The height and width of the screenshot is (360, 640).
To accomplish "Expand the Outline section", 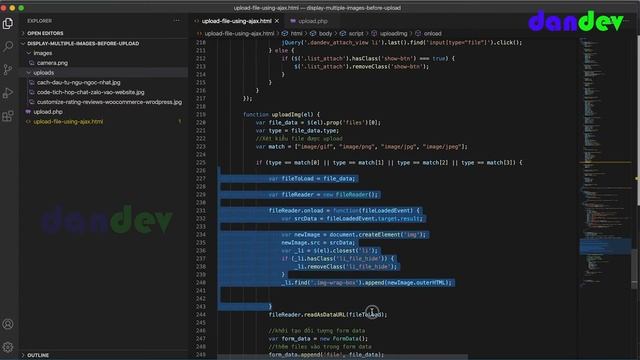I will 38,355.
